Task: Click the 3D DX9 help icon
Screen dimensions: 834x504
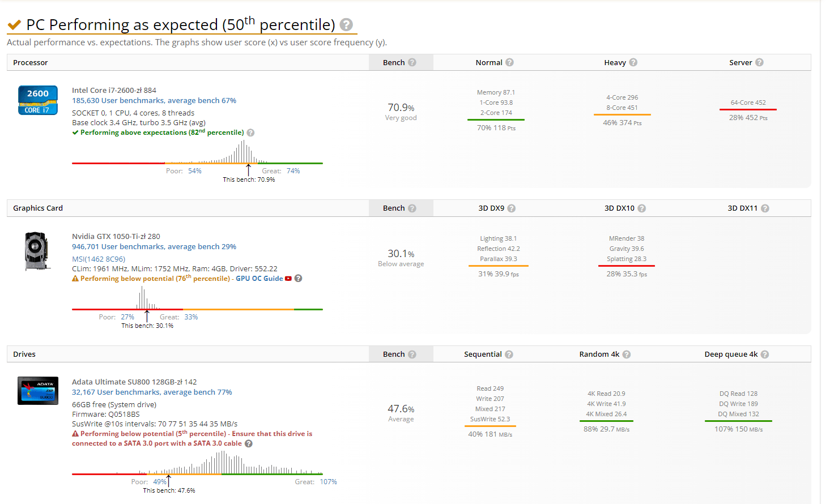Action: [x=511, y=208]
